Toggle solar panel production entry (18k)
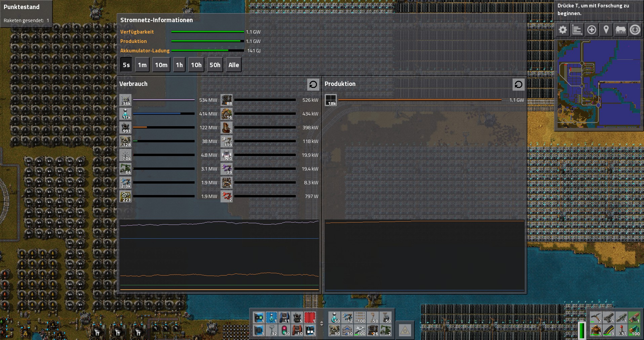The width and height of the screenshot is (644, 340). (331, 100)
